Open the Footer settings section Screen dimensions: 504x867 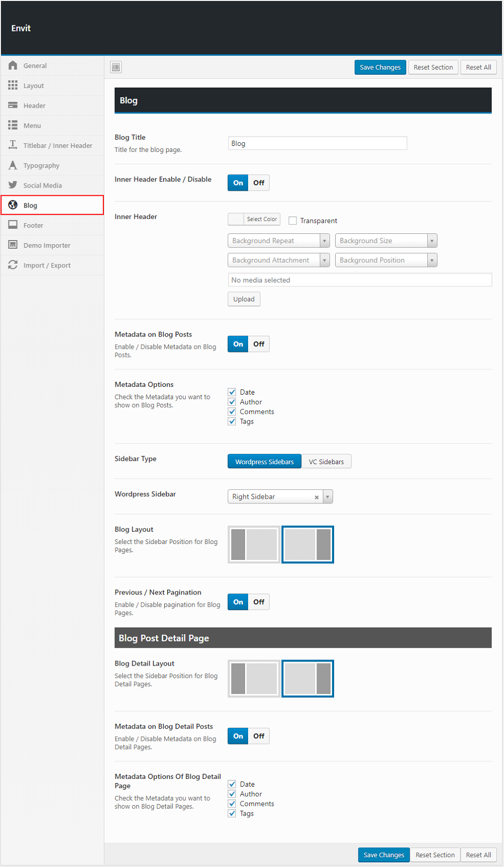point(33,225)
